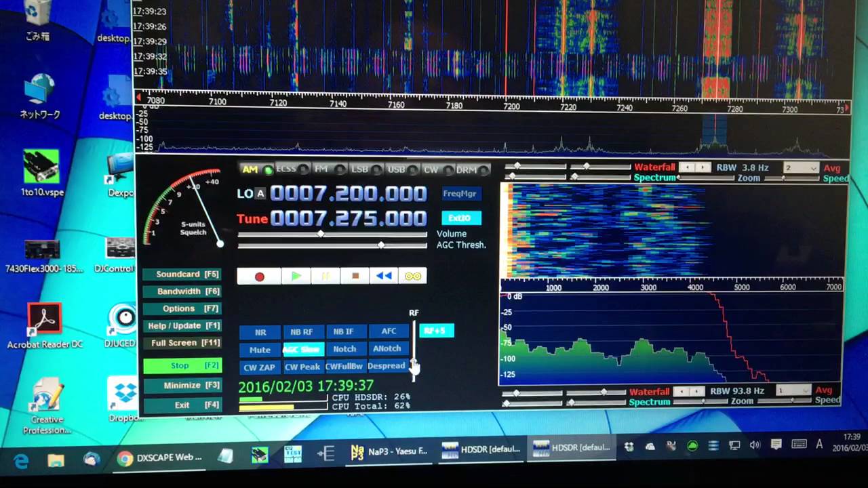Open Help / Update [F1]
Image resolution: width=868 pixels, height=488 pixels.
coord(182,326)
